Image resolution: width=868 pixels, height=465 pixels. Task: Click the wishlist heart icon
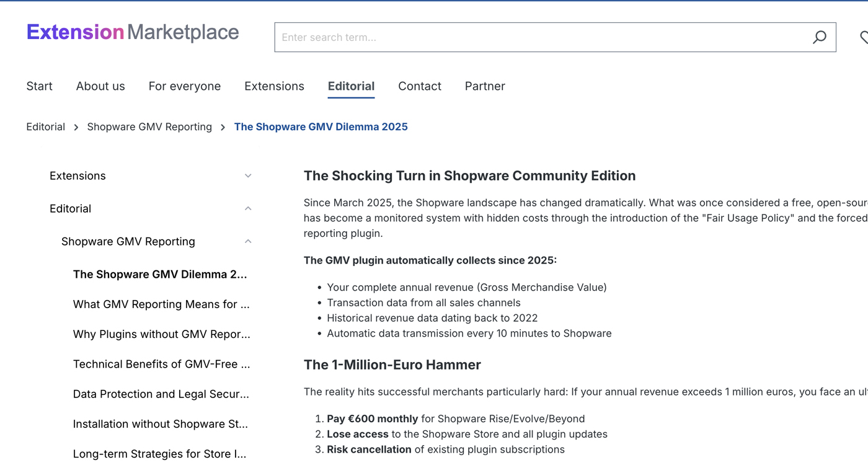point(864,37)
